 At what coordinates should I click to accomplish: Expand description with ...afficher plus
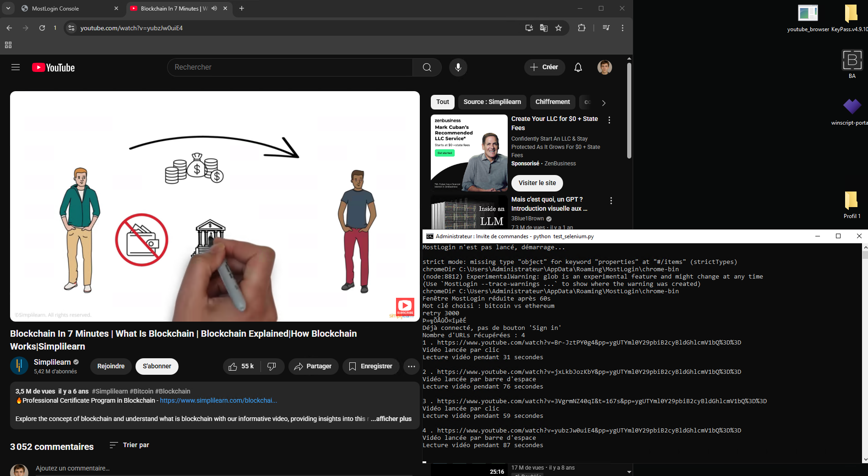pos(391,419)
